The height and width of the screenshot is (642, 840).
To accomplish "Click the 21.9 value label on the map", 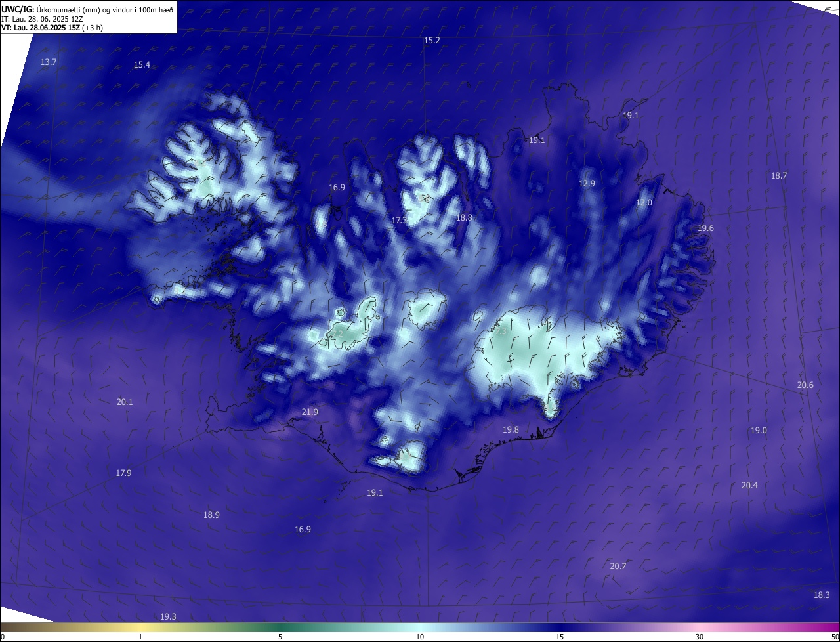I will pos(310,412).
